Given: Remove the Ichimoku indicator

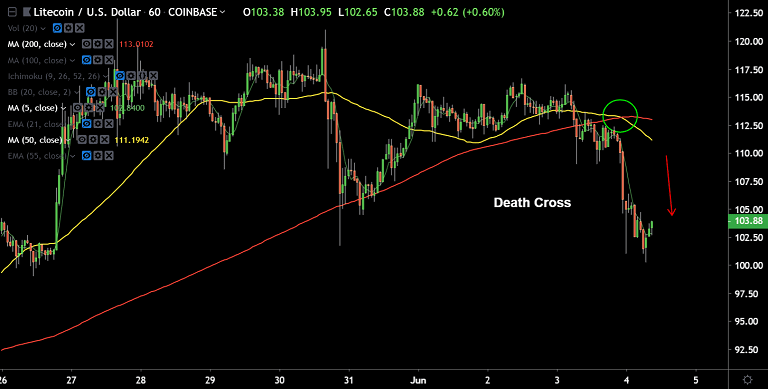Looking at the screenshot, I should 153,76.
